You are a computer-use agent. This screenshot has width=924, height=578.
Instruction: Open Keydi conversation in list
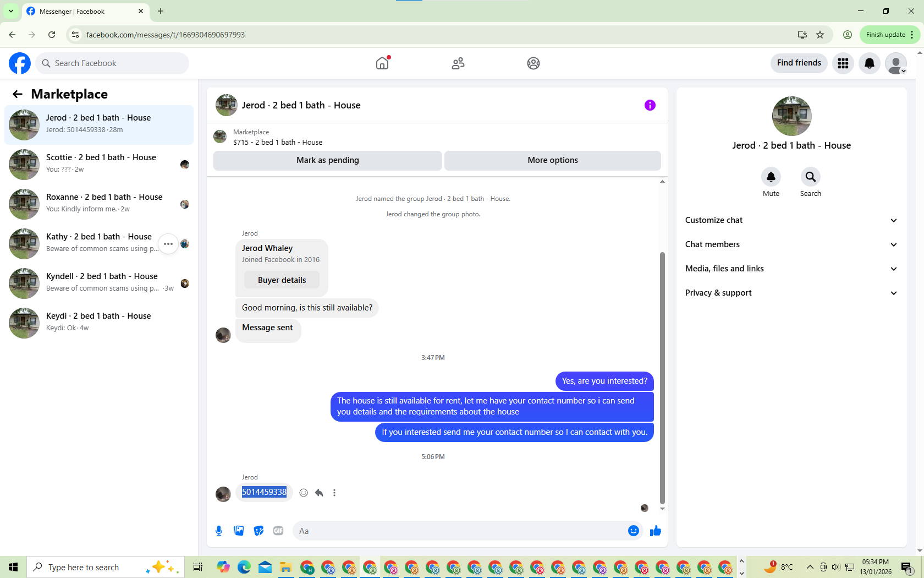[x=99, y=323]
